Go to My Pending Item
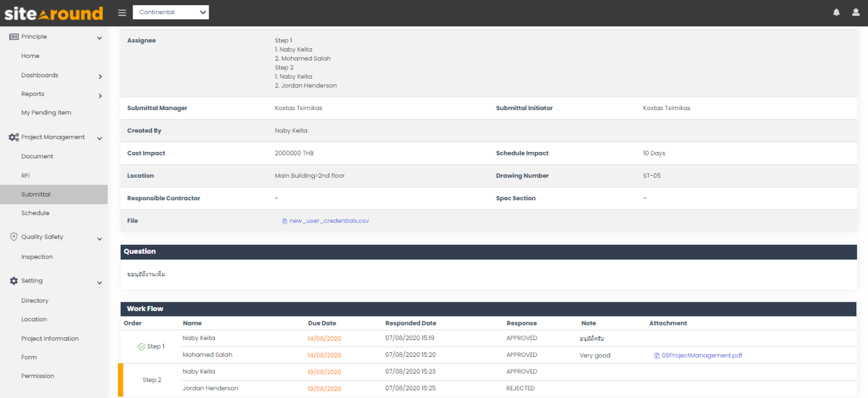Image resolution: width=868 pixels, height=398 pixels. click(x=46, y=113)
